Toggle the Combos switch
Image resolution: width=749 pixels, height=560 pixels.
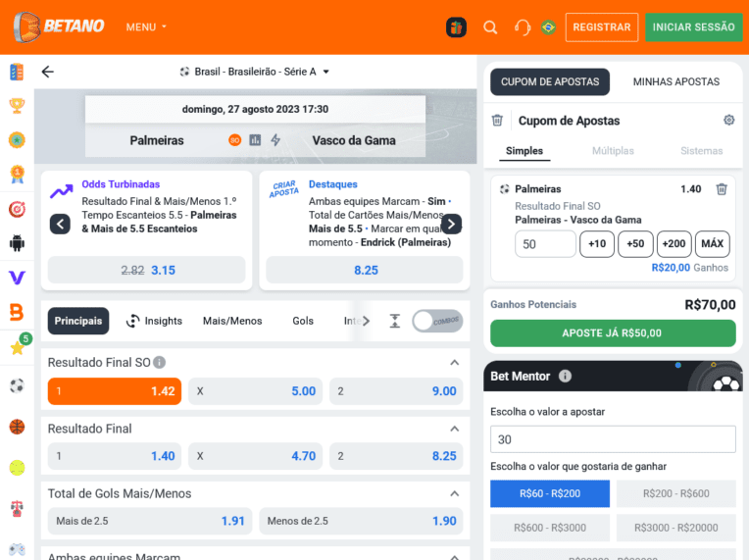[437, 321]
